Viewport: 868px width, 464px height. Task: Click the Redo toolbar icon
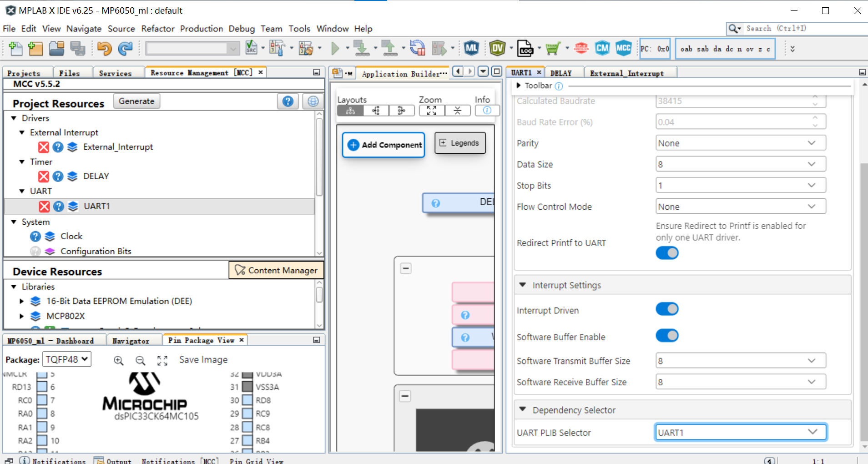(125, 48)
